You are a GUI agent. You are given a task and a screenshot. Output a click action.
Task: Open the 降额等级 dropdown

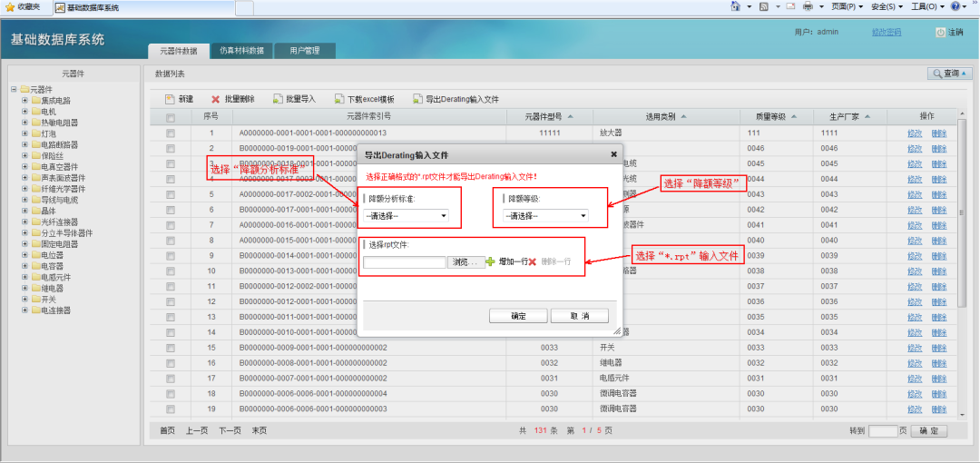pyautogui.click(x=545, y=216)
